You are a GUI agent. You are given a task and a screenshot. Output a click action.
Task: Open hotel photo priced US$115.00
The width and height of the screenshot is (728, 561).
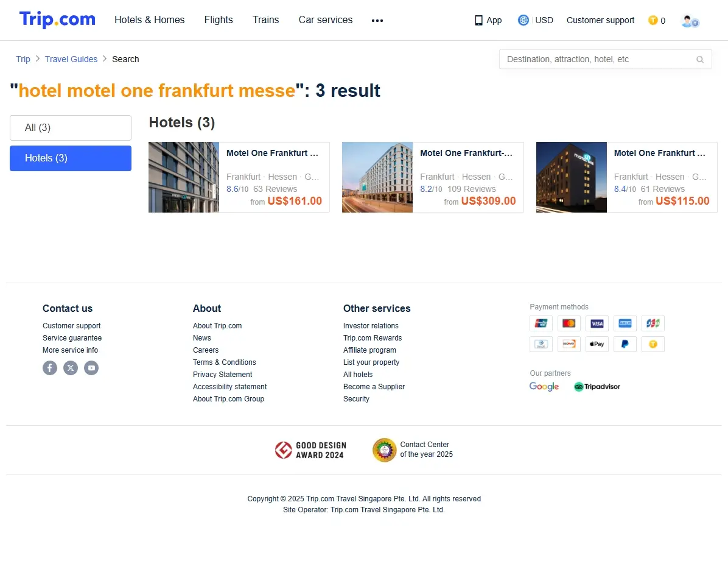[x=572, y=177]
